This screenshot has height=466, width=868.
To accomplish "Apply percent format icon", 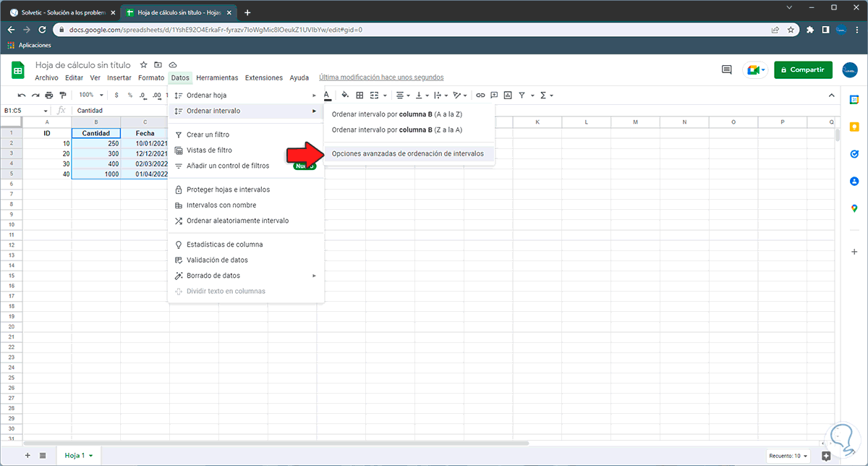I will (130, 95).
